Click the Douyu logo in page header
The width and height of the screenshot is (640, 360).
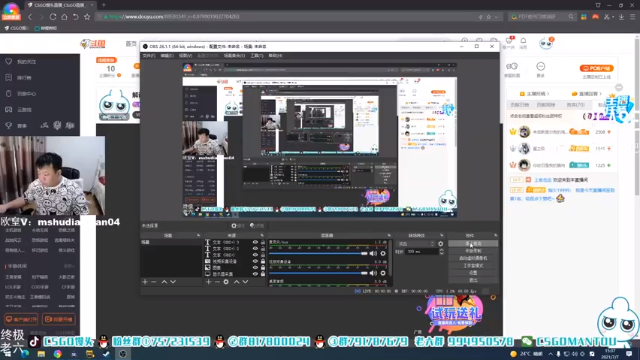pyautogui.click(x=93, y=44)
